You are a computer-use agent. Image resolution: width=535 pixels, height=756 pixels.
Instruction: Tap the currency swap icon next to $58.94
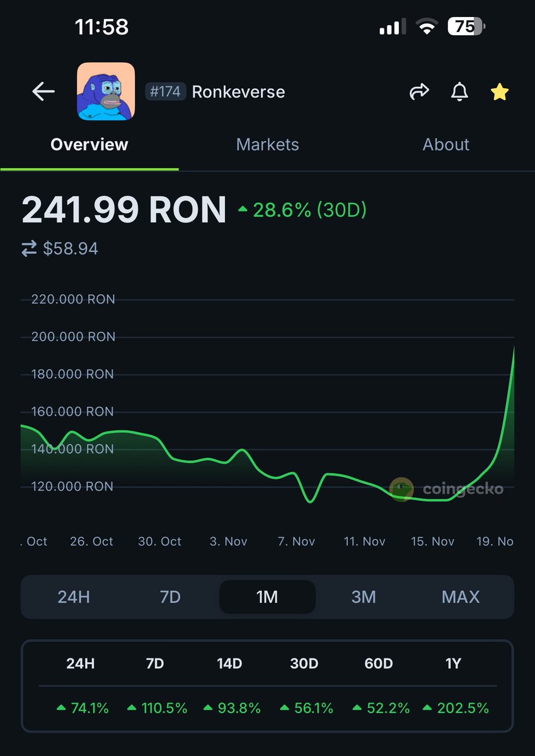coord(28,248)
